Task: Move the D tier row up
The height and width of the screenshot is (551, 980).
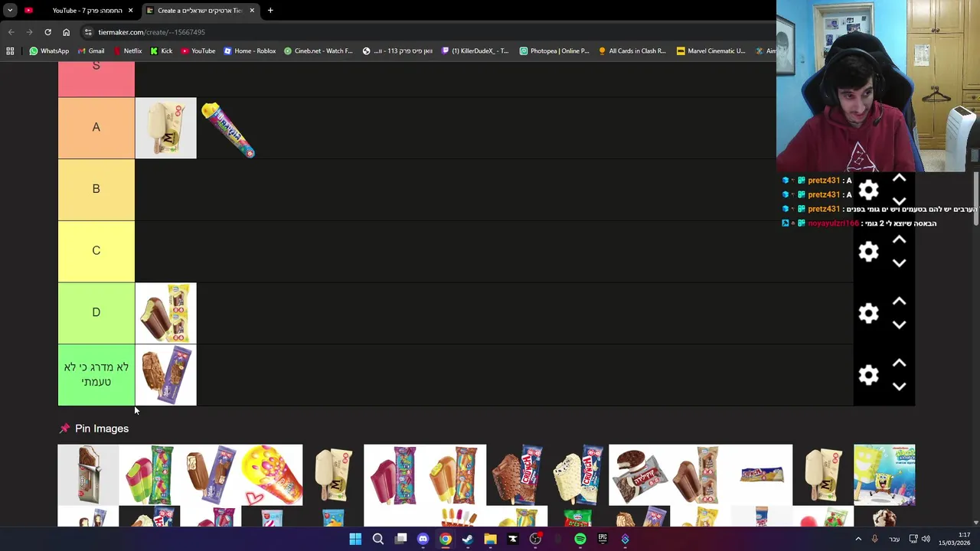Action: [x=899, y=302]
